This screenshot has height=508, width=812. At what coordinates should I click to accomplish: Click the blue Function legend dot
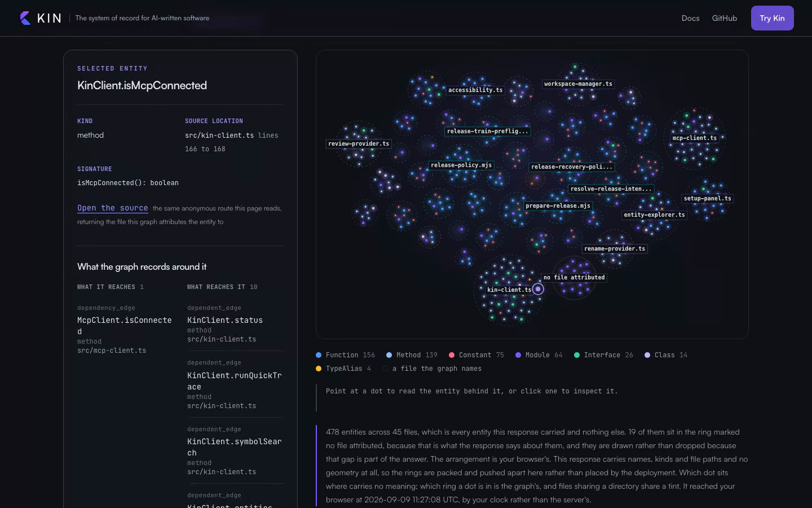click(319, 355)
